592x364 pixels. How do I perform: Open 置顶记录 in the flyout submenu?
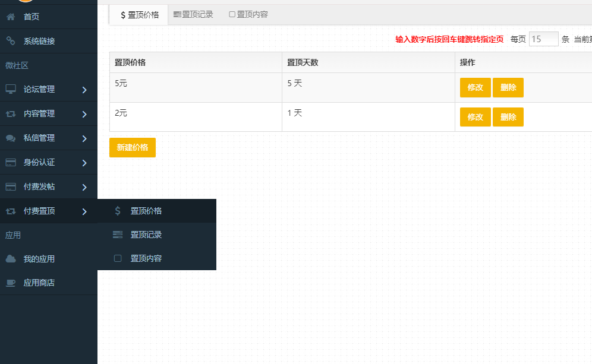[146, 235]
